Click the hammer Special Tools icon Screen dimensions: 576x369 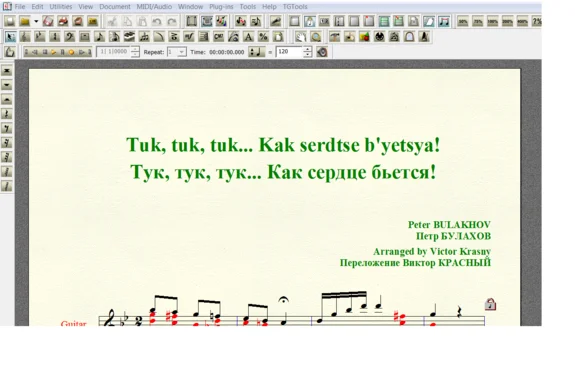point(334,37)
